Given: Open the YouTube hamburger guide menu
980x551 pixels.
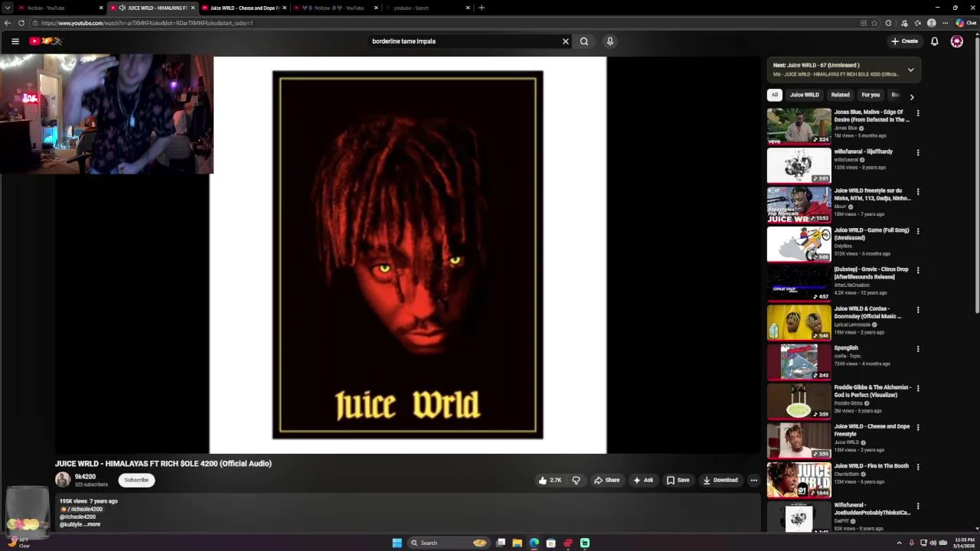Looking at the screenshot, I should pos(15,41).
